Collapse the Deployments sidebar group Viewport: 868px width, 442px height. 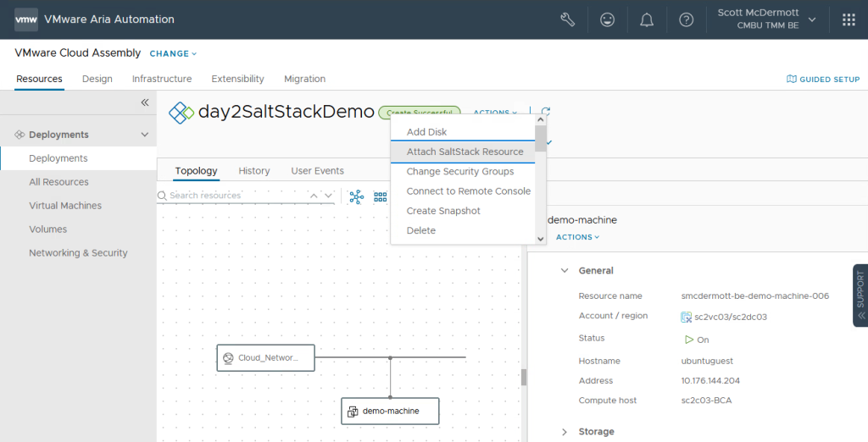(145, 135)
